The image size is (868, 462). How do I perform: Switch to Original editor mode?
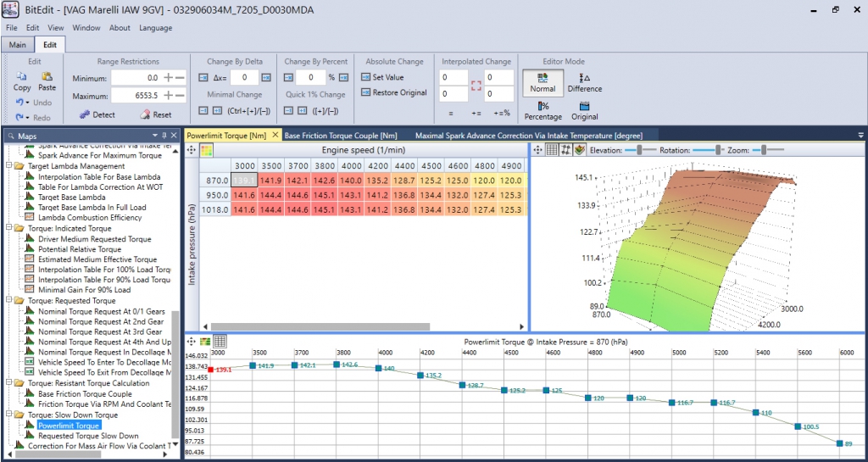tap(585, 111)
